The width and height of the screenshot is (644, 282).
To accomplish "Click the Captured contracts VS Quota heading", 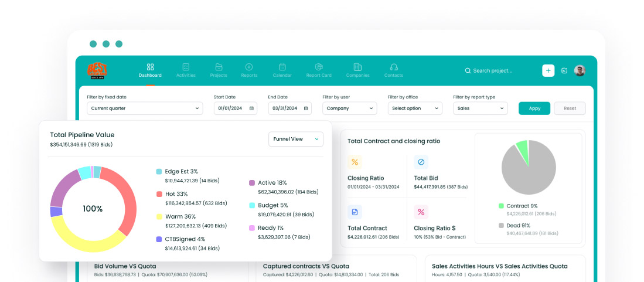I will click(x=306, y=266).
